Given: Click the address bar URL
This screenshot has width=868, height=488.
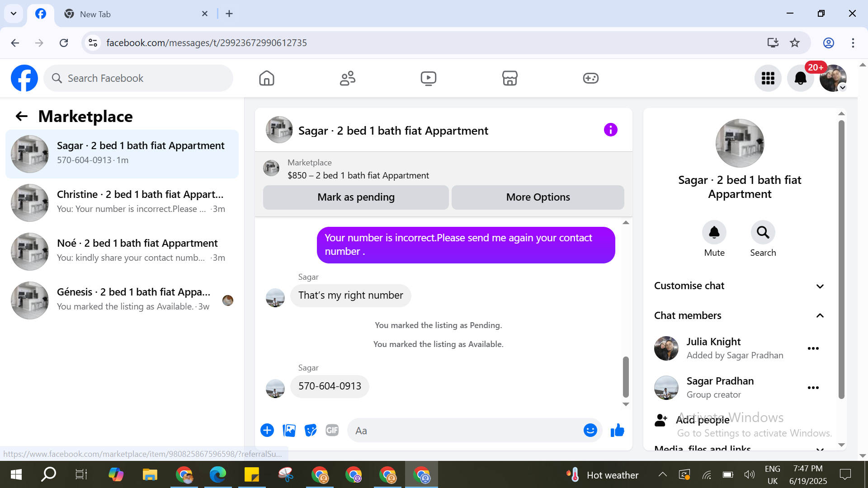Looking at the screenshot, I should pyautogui.click(x=207, y=43).
